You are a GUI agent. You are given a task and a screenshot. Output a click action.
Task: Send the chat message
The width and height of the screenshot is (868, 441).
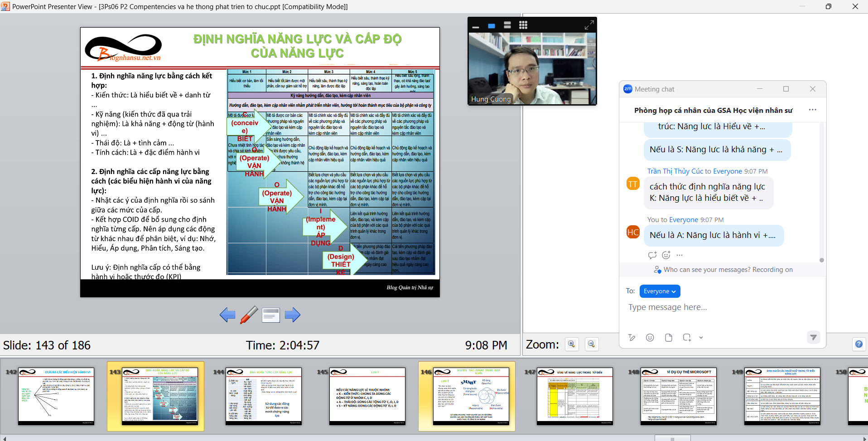coord(813,337)
